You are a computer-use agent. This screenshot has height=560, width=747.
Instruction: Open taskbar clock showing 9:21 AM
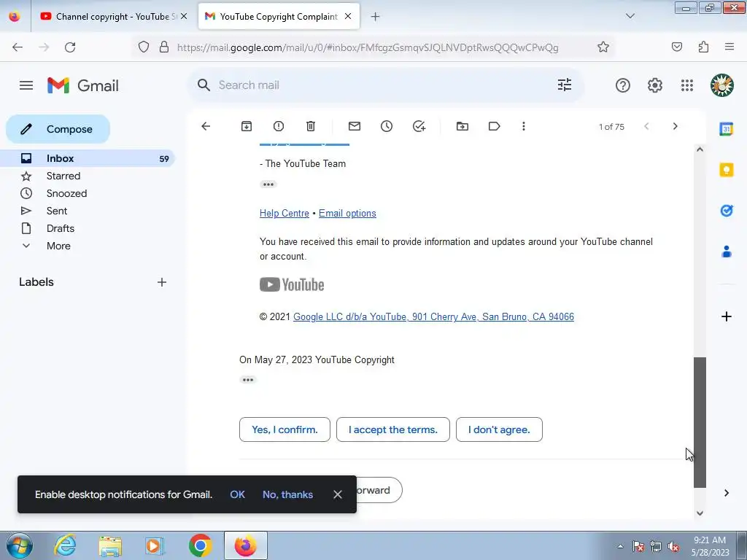(710, 545)
